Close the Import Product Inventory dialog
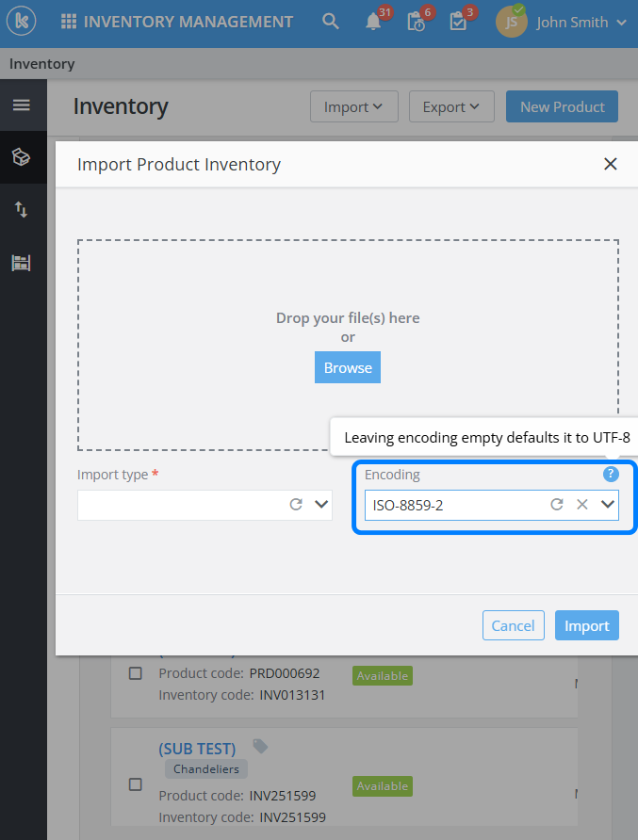 (611, 165)
